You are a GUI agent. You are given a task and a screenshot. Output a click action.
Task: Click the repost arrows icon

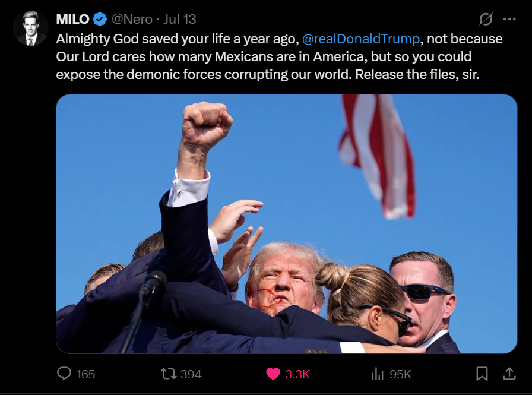(168, 374)
